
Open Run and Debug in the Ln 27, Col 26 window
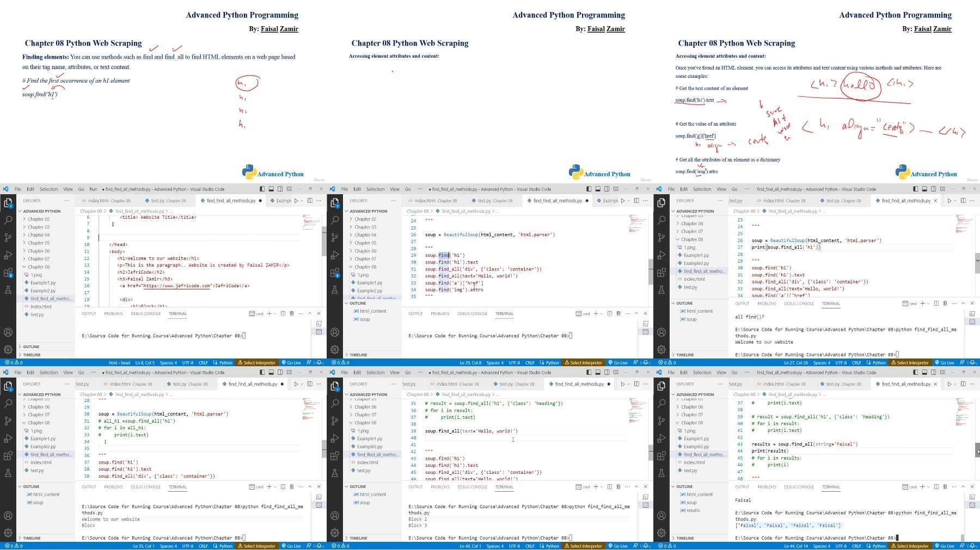click(661, 255)
